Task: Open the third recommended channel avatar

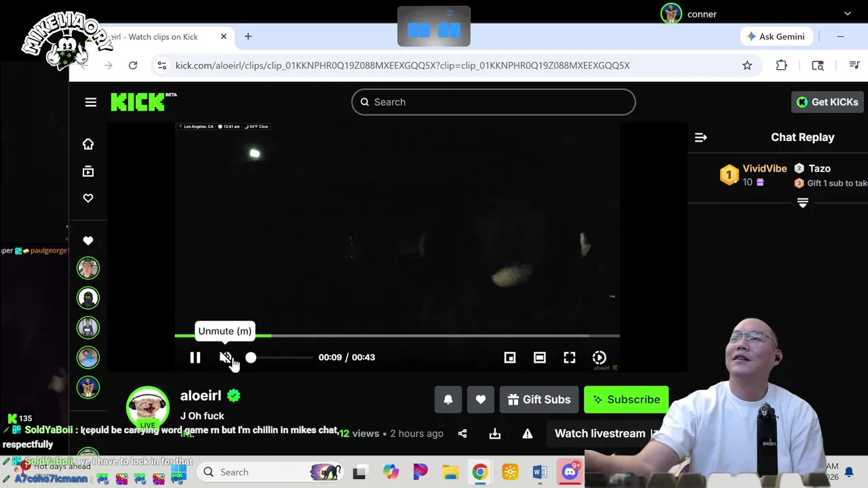Action: pyautogui.click(x=88, y=328)
